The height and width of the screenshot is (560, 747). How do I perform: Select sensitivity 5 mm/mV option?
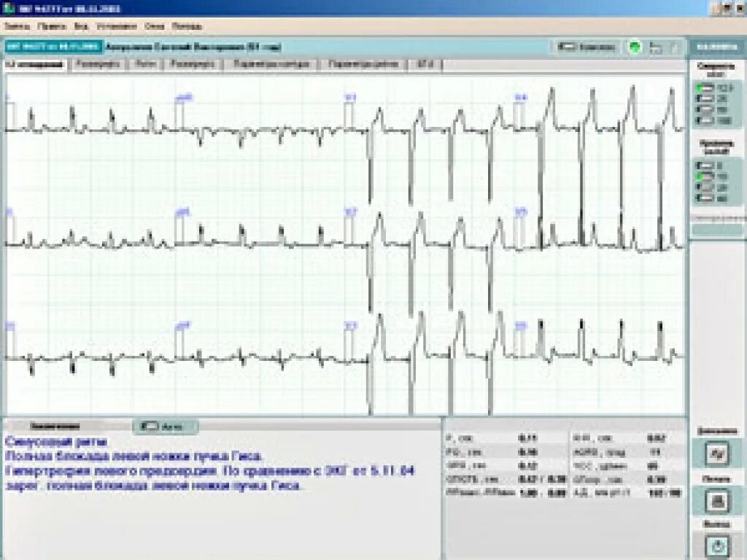coord(711,166)
